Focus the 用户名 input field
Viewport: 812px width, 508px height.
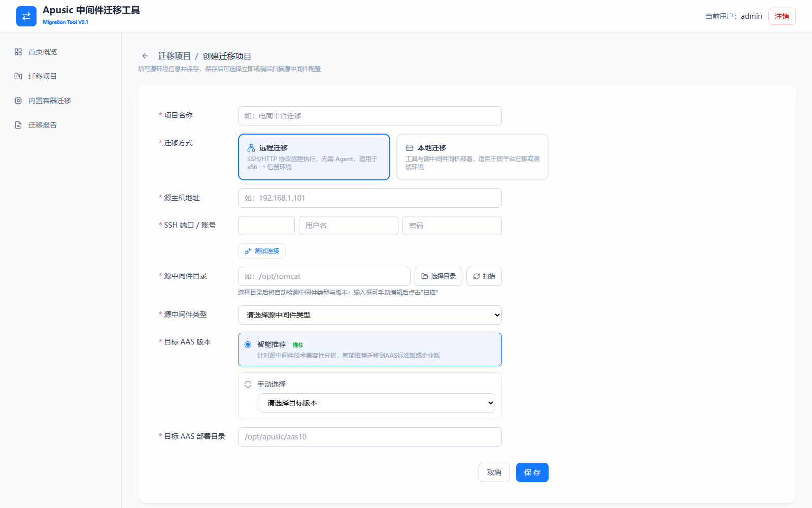[x=349, y=226]
